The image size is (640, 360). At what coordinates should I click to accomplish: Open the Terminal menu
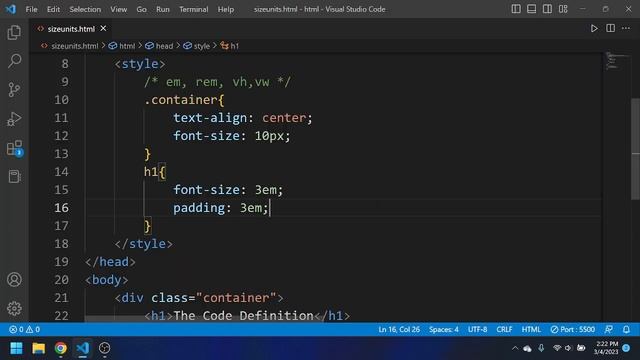tap(193, 9)
